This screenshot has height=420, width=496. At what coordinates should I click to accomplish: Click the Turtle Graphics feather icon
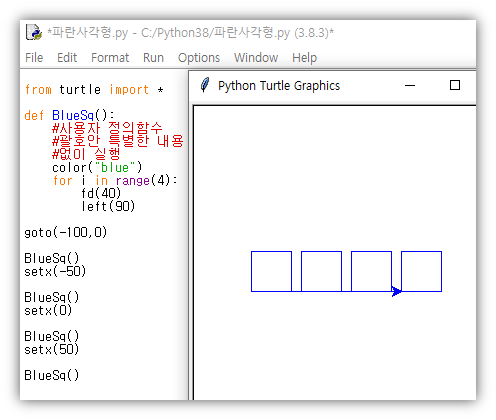(205, 85)
